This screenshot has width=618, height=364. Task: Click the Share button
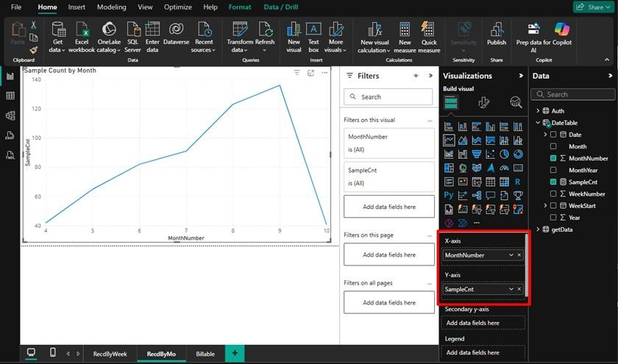tap(592, 7)
